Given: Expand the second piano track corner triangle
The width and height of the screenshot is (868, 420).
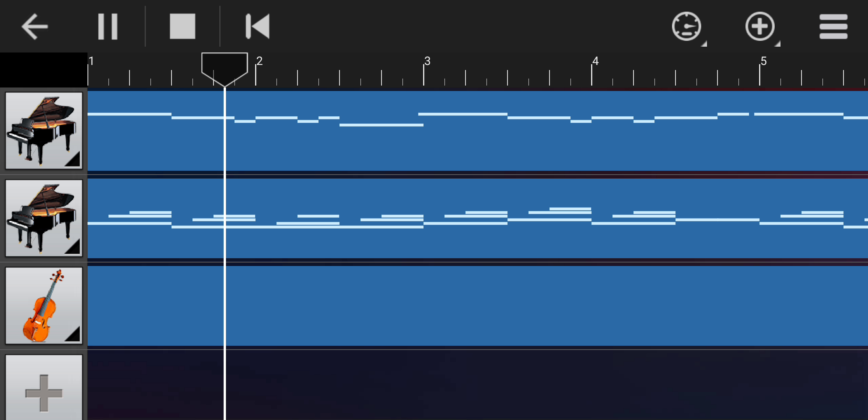Looking at the screenshot, I should (74, 248).
